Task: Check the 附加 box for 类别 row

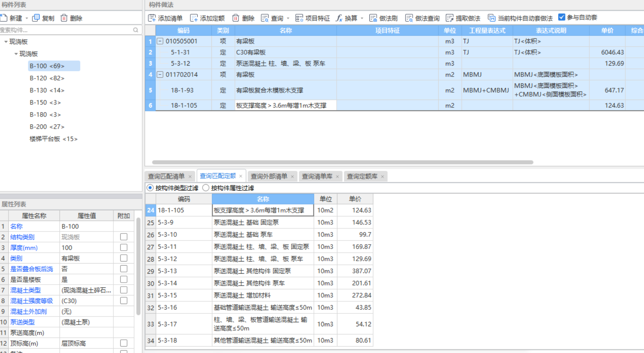Action: [124, 258]
